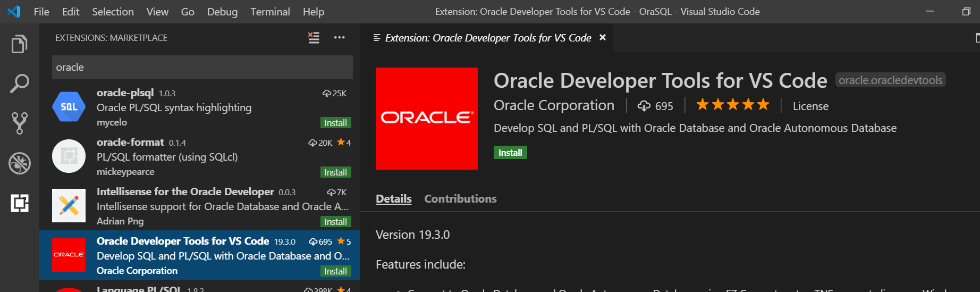980x292 pixels.
Task: Open the Help menu
Action: [314, 12]
